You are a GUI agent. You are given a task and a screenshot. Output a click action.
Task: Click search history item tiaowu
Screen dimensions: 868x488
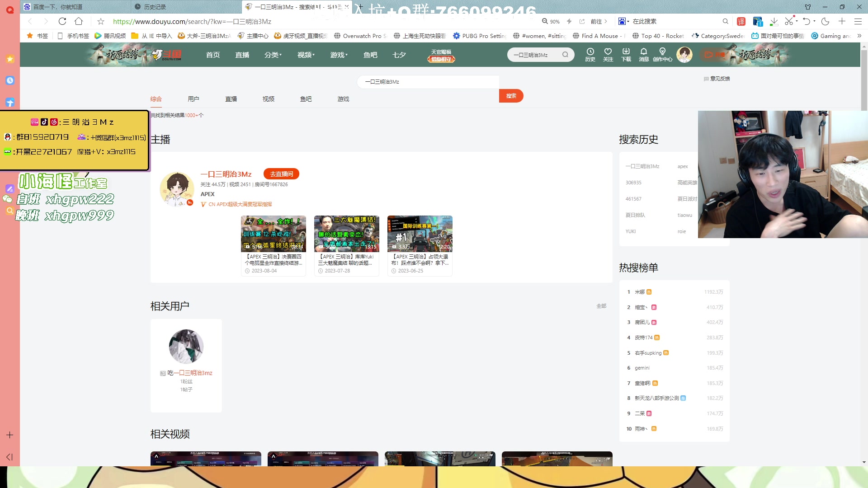685,215
